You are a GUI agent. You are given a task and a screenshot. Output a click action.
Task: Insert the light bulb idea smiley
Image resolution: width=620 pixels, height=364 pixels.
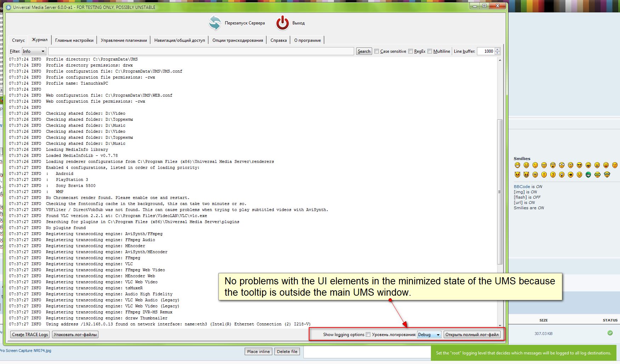[562, 175]
